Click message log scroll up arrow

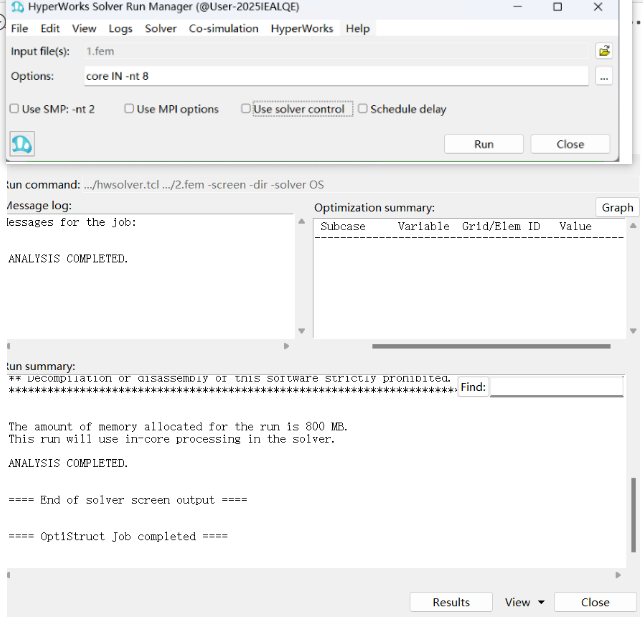coord(302,221)
